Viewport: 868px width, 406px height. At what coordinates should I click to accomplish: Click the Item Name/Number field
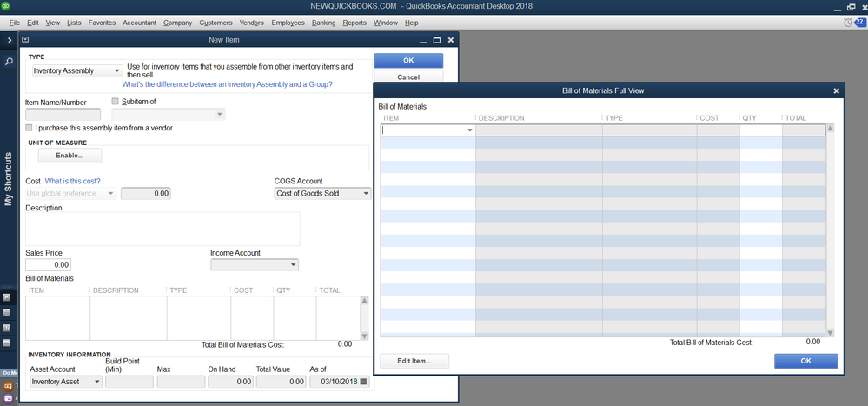63,115
